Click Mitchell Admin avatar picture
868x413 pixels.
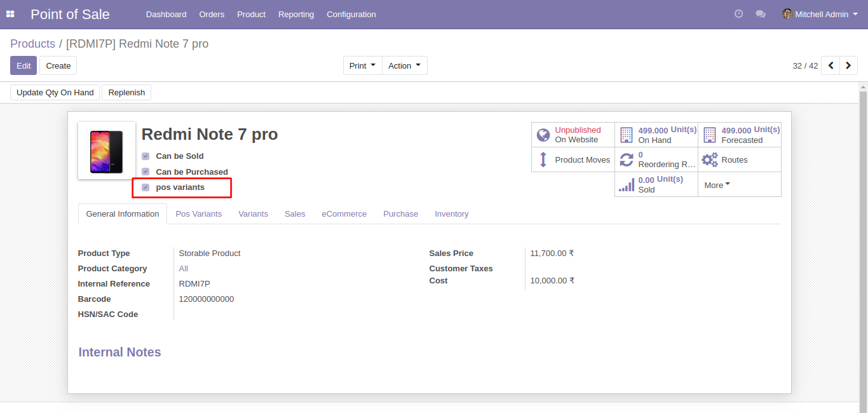[x=787, y=14]
